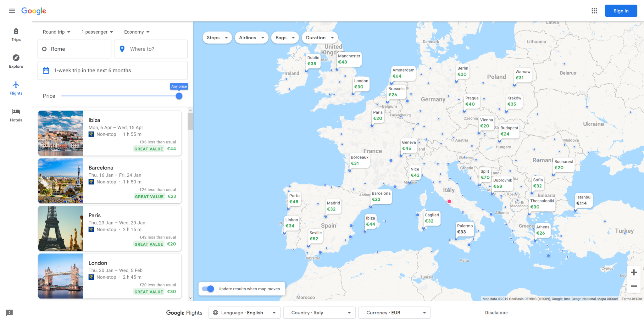
Task: Click the Where to? destination field
Action: [151, 49]
